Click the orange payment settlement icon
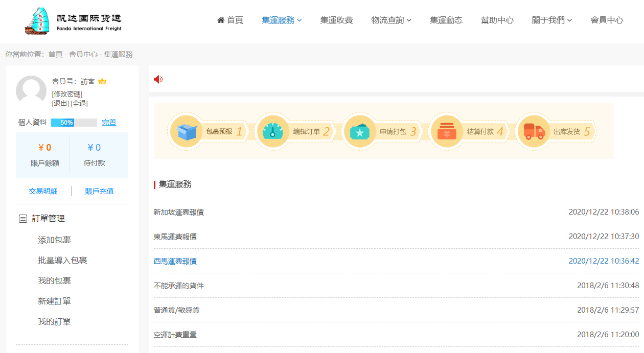The height and width of the screenshot is (353, 644). click(x=447, y=131)
